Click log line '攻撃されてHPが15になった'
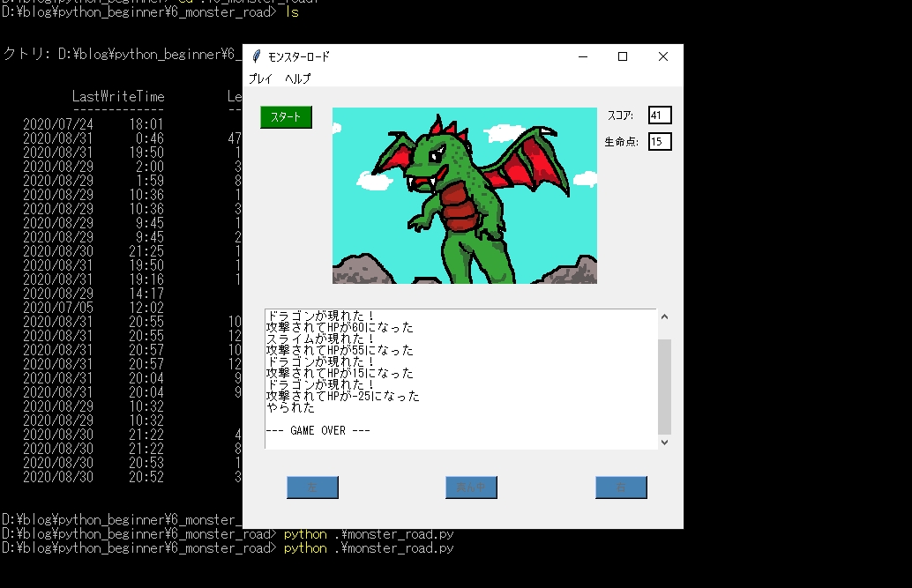 click(339, 373)
